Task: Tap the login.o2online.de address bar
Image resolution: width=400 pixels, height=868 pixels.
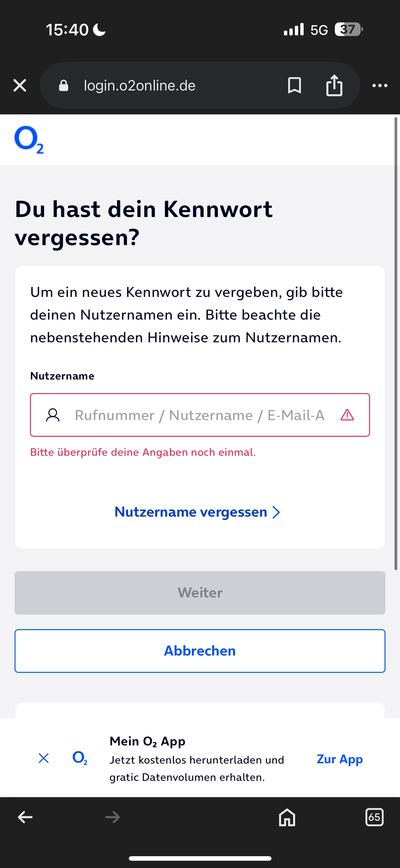Action: pos(140,85)
